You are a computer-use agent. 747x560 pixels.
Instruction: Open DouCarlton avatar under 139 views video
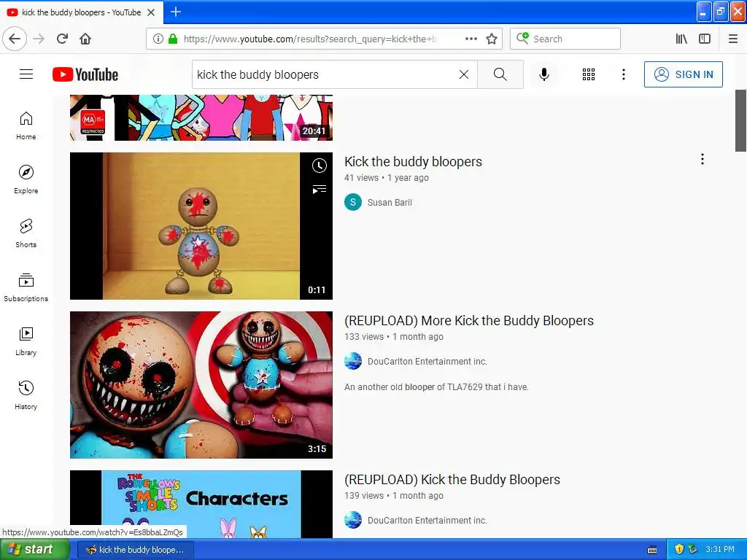point(353,521)
